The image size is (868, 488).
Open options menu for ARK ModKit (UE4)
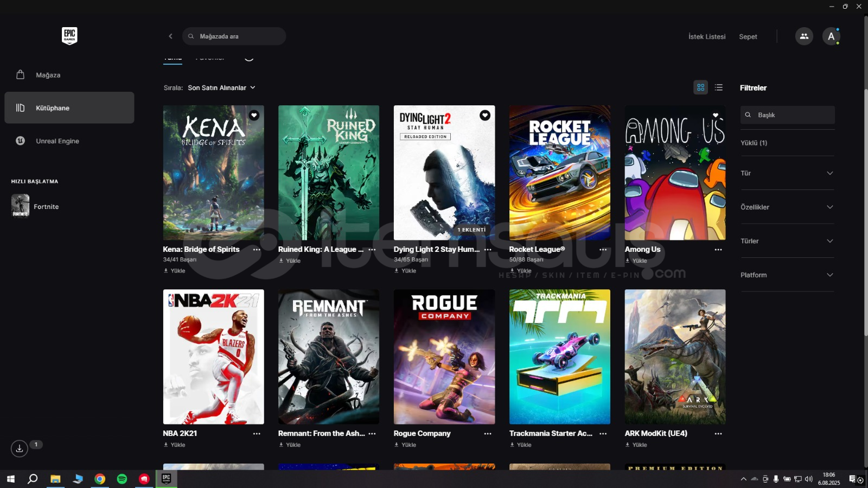[718, 434]
